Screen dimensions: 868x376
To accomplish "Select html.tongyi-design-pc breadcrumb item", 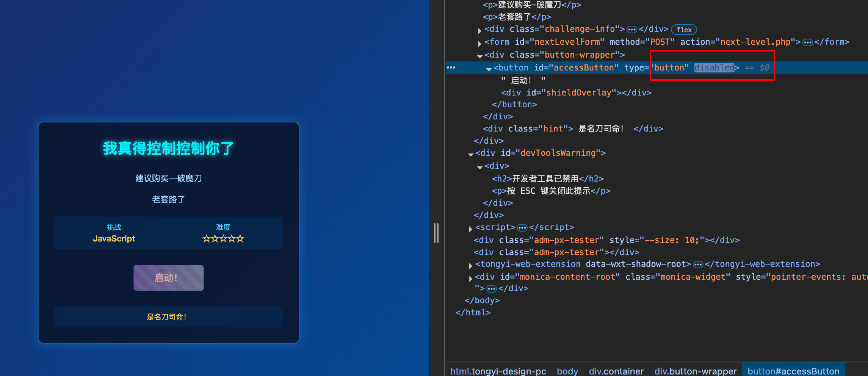I will 498,371.
